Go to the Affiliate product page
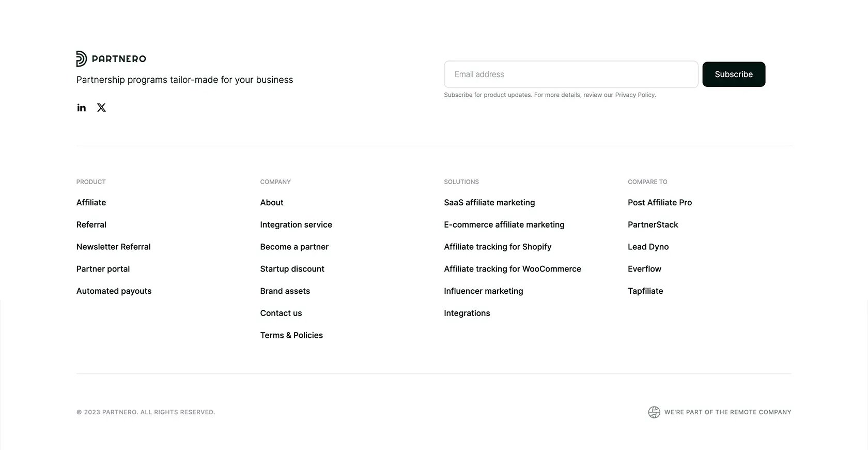 click(x=91, y=203)
